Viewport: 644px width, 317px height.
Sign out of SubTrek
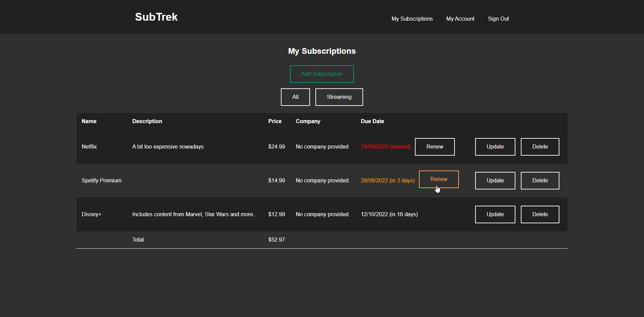(x=498, y=19)
